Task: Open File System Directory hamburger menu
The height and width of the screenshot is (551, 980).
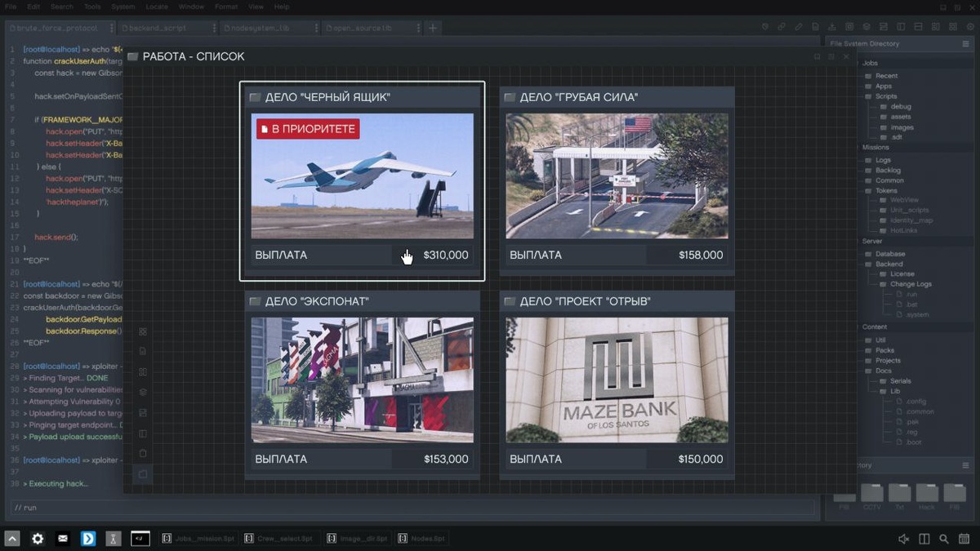Action: point(966,43)
